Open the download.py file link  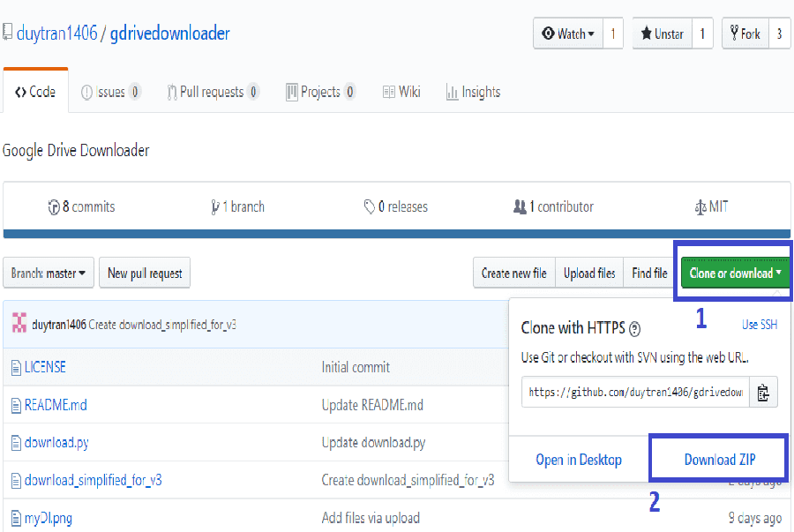pyautogui.click(x=56, y=442)
